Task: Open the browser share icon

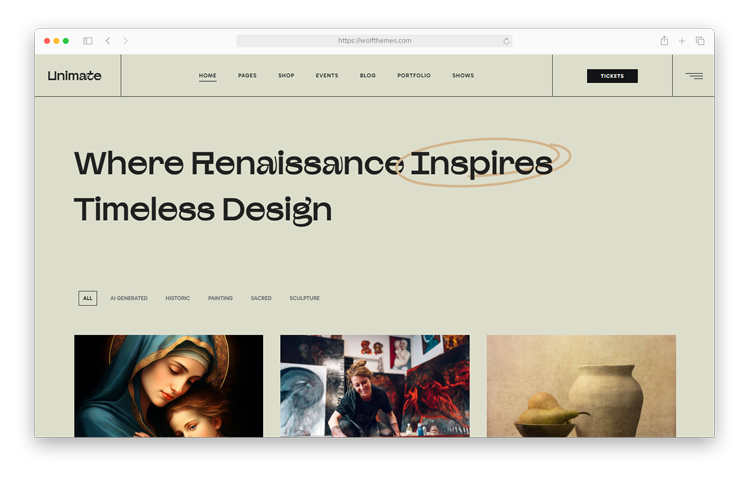Action: point(664,41)
